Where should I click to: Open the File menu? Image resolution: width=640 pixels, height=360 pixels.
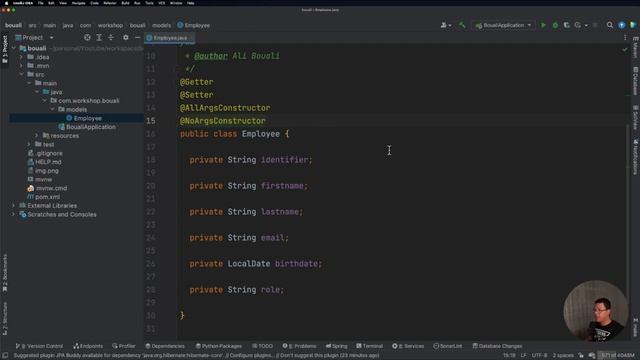coord(40,3)
